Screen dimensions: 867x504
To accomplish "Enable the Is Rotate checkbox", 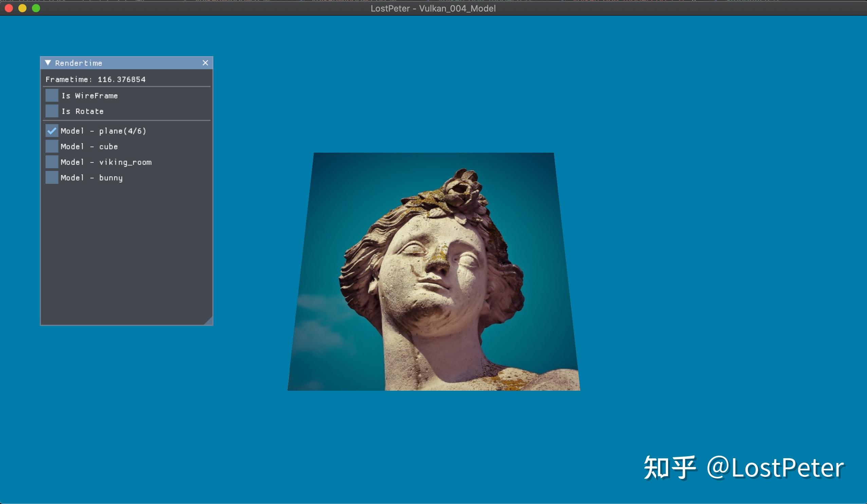I will click(x=52, y=111).
